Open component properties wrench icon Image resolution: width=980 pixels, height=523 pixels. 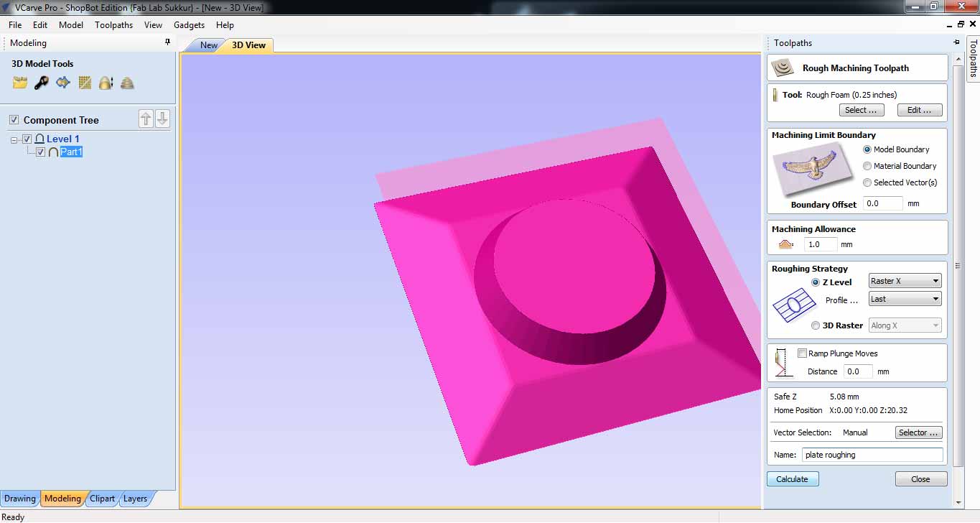pos(42,83)
